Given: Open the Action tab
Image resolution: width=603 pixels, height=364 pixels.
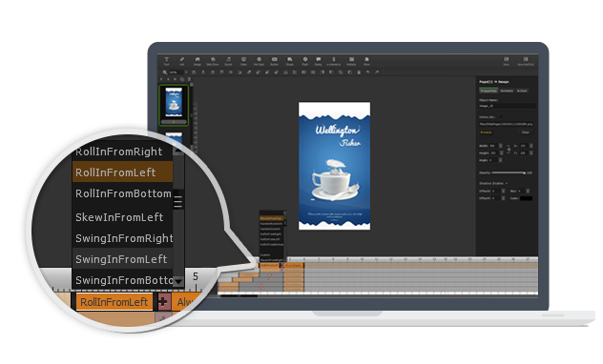Looking at the screenshot, I should (522, 91).
